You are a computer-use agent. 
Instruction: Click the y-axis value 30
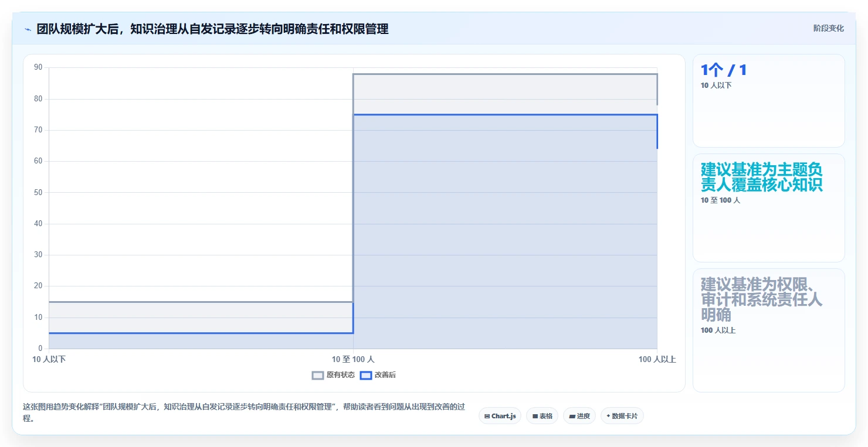coord(38,255)
